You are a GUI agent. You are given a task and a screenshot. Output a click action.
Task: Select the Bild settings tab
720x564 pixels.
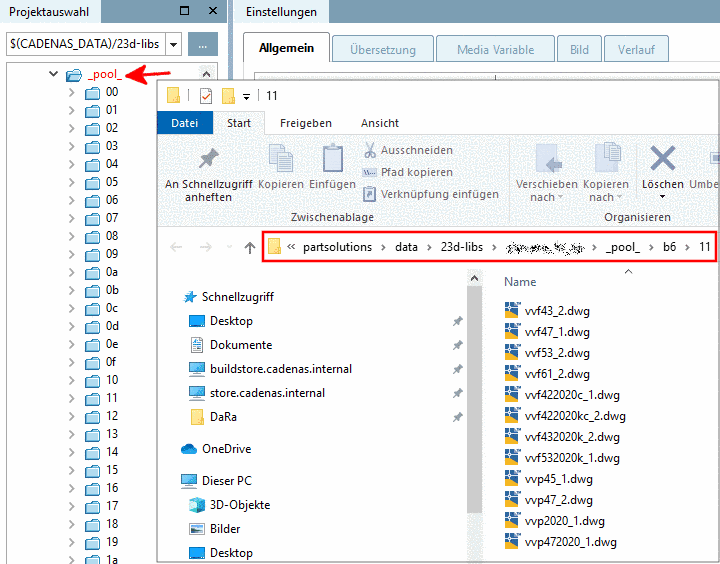click(579, 49)
